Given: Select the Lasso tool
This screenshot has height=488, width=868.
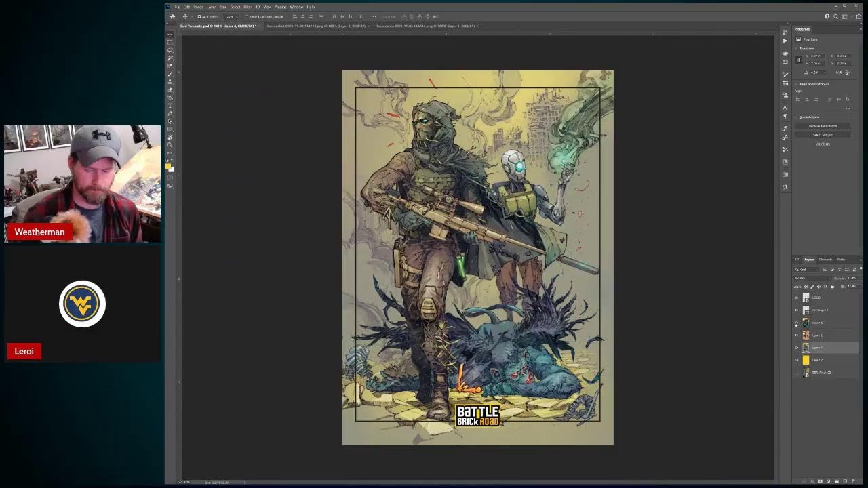Looking at the screenshot, I should tap(170, 50).
